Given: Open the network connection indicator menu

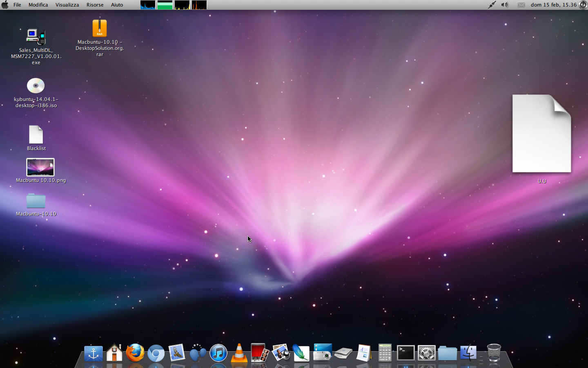Looking at the screenshot, I should (492, 5).
